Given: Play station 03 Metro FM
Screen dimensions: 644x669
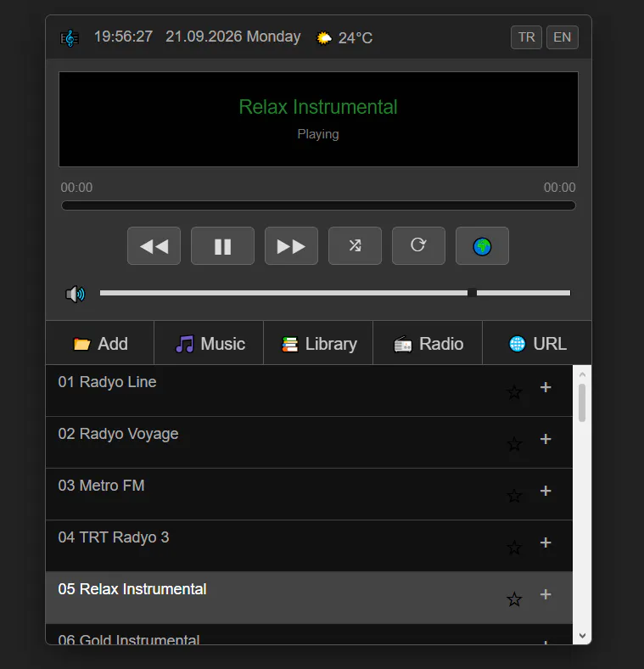Looking at the screenshot, I should (x=309, y=494).
